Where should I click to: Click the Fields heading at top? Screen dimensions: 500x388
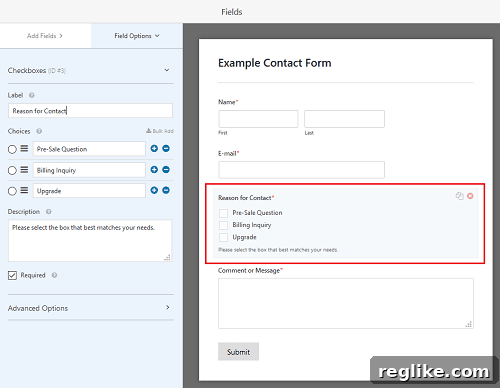pyautogui.click(x=232, y=12)
